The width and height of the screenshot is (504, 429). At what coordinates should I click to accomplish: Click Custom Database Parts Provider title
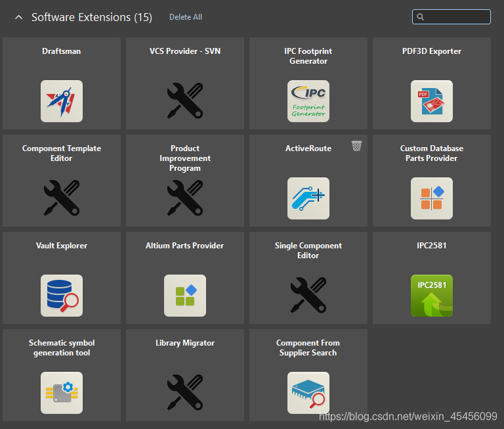coord(432,153)
